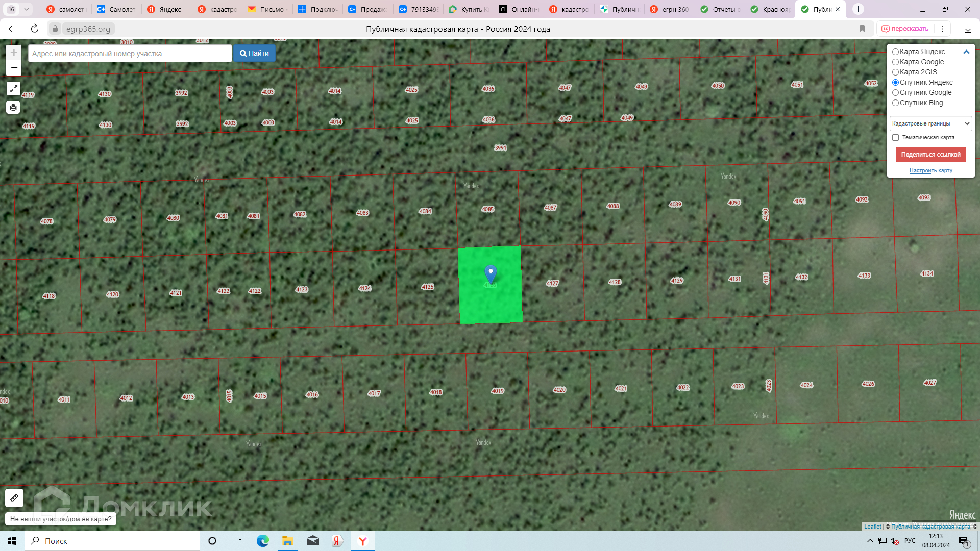This screenshot has width=980, height=551.
Task: Click the print map icon
Action: [x=13, y=107]
